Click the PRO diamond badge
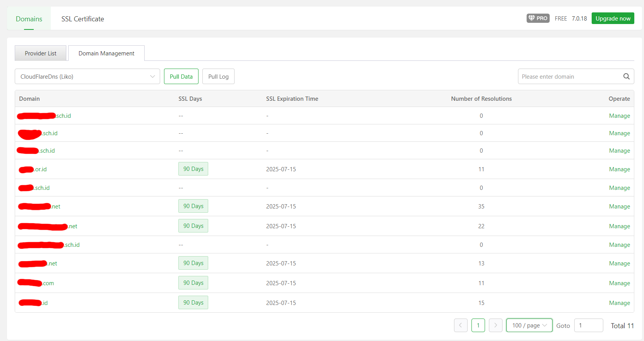The height and width of the screenshot is (341, 644). pyautogui.click(x=538, y=18)
